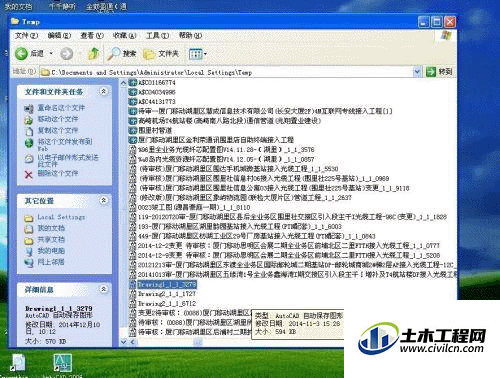Open 我的电脑 under other places
500x378 pixels.
click(x=51, y=251)
